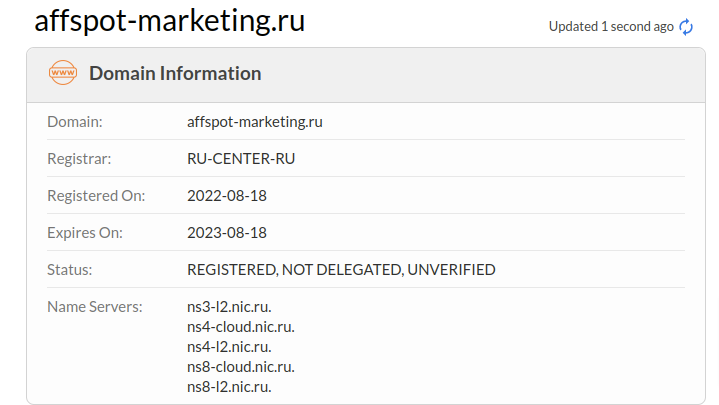The width and height of the screenshot is (719, 405).
Task: Click the "Expires On:" field label
Action: pyautogui.click(x=85, y=232)
